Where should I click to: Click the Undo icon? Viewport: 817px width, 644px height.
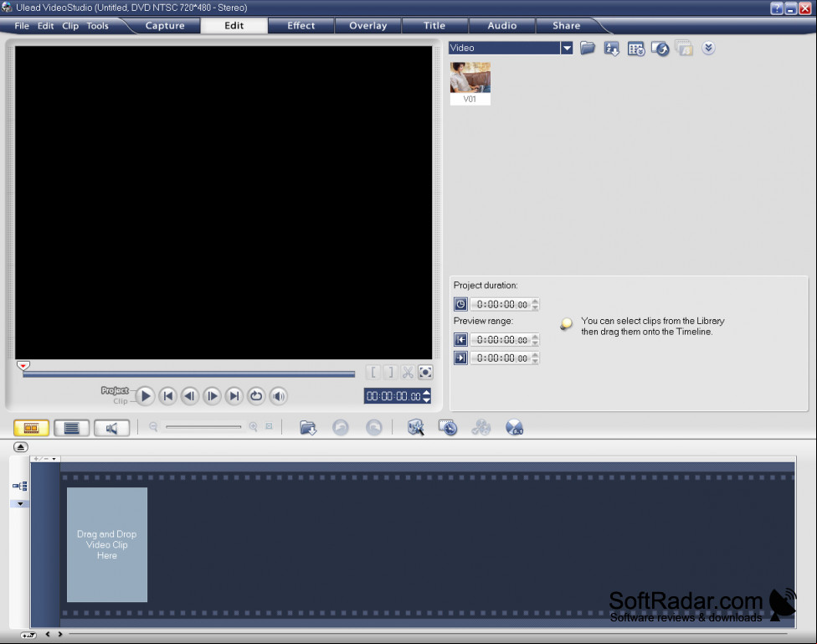click(x=340, y=428)
